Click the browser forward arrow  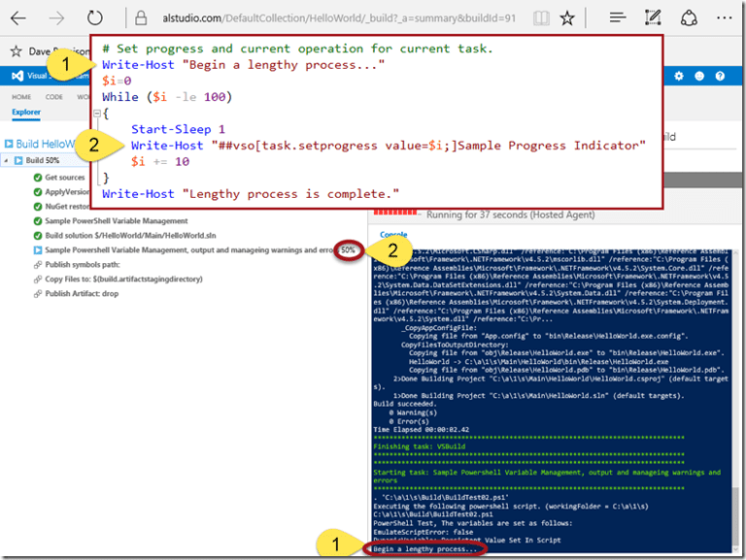[x=56, y=18]
